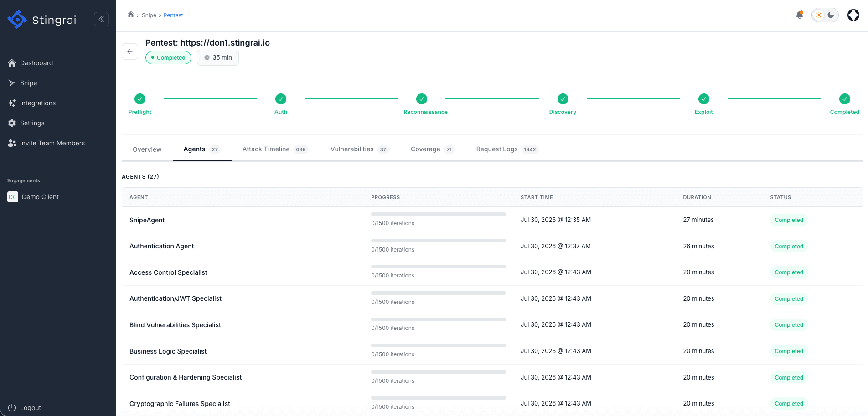Click the DURATION column header

[697, 197]
